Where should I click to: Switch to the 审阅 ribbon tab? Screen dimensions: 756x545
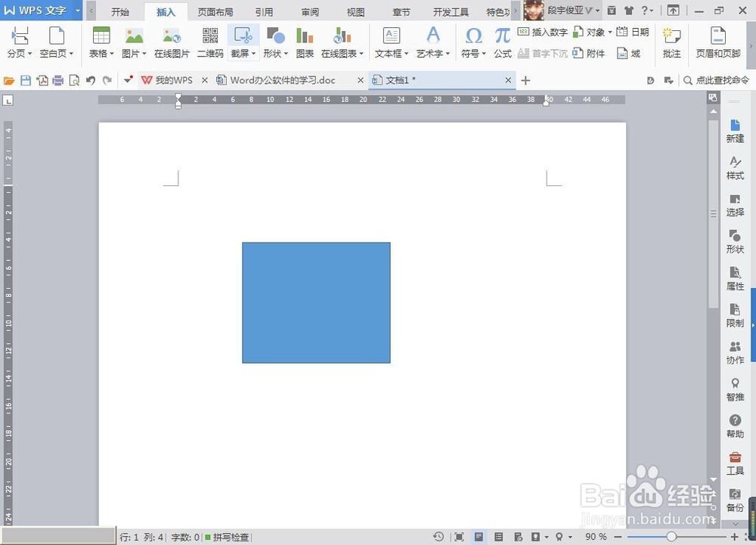click(x=310, y=12)
